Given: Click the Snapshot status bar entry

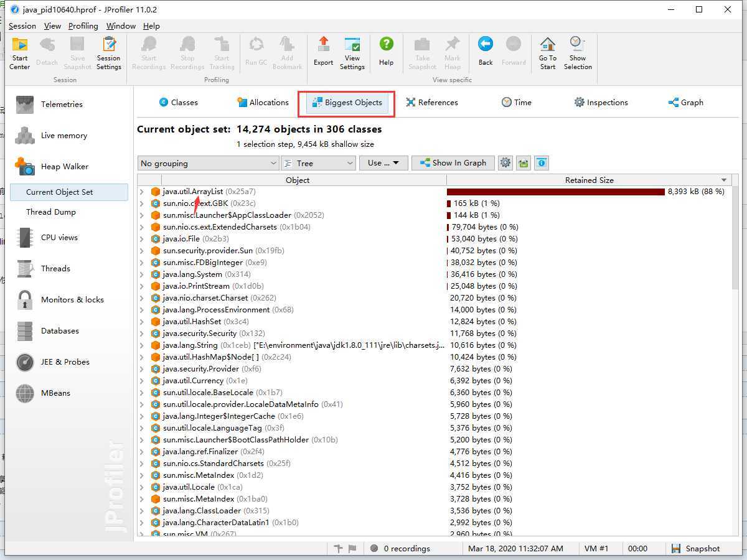Looking at the screenshot, I should (696, 549).
